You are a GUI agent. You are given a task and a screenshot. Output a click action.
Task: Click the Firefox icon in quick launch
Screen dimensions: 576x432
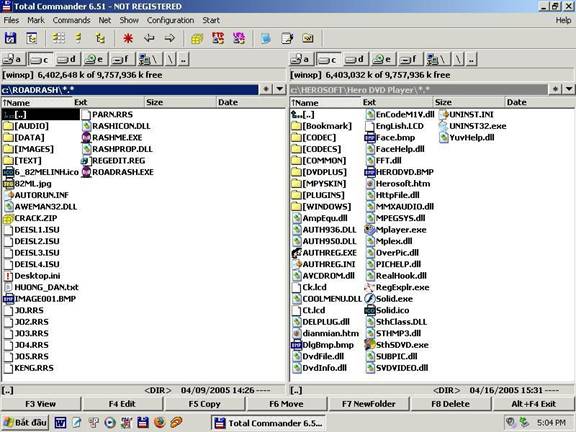[x=159, y=423]
